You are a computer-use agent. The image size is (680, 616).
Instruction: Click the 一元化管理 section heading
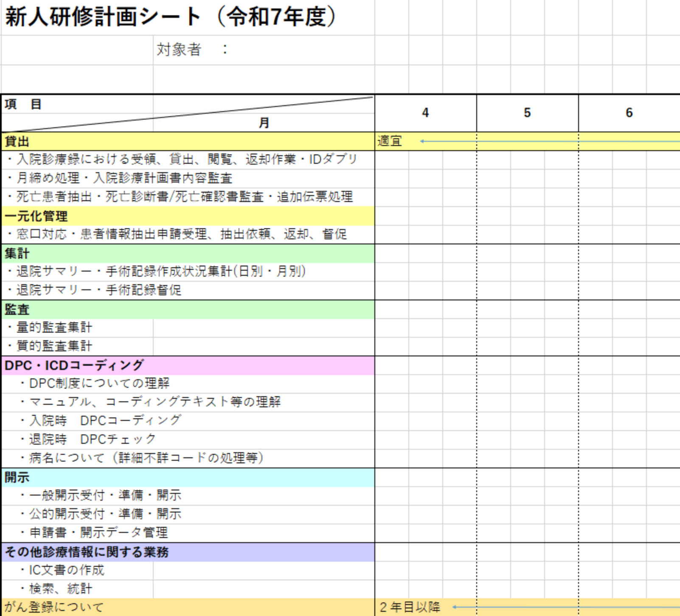[188, 216]
